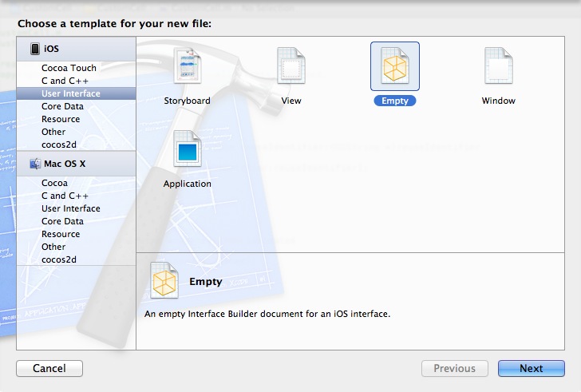Image resolution: width=581 pixels, height=392 pixels.
Task: Select the highlighted iOS User Interface category
Action: click(x=71, y=93)
